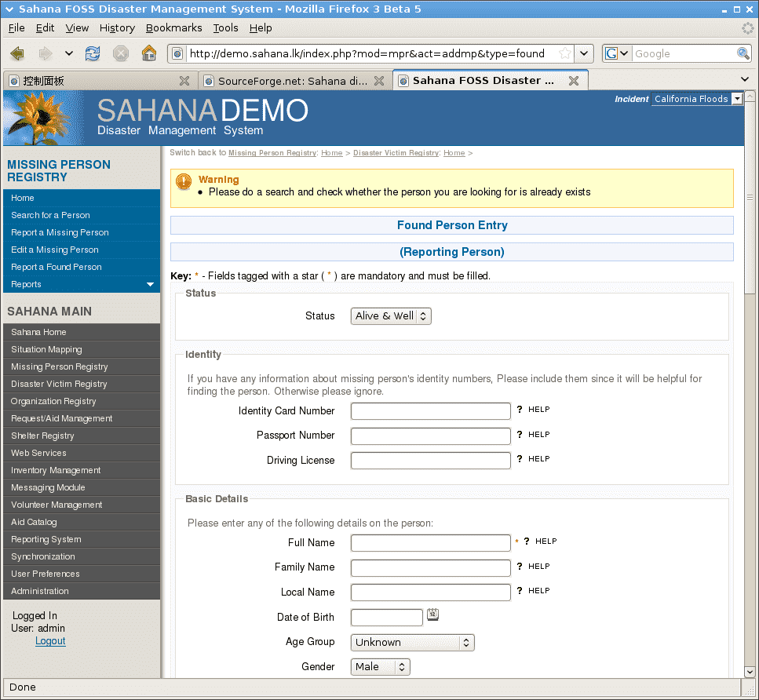Image resolution: width=759 pixels, height=700 pixels.
Task: Click the Google search box
Action: click(x=684, y=53)
